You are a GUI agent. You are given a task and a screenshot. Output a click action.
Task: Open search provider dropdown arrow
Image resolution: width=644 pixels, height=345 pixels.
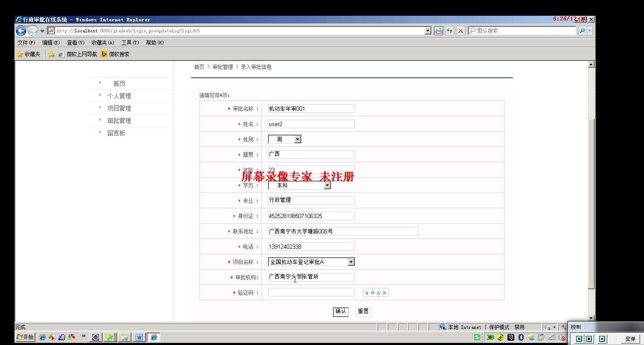pos(590,31)
